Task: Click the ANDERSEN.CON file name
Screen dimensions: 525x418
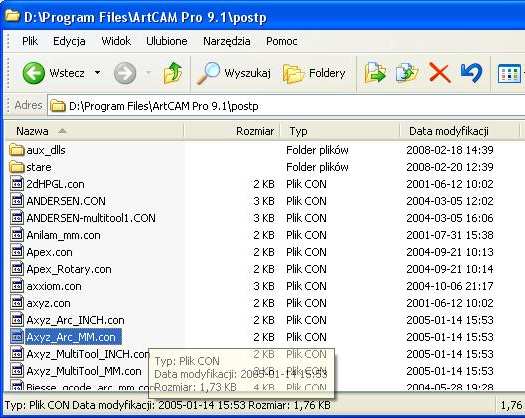Action: [66, 201]
